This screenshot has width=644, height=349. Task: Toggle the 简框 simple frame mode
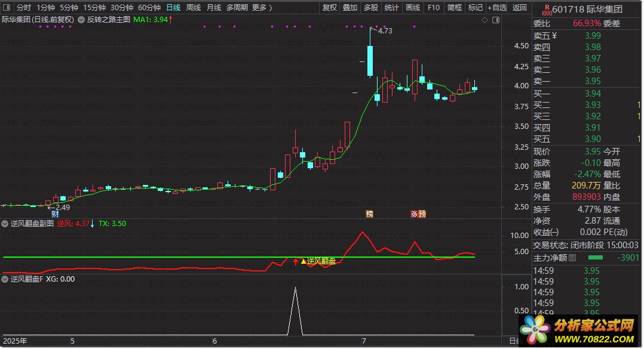455,7
